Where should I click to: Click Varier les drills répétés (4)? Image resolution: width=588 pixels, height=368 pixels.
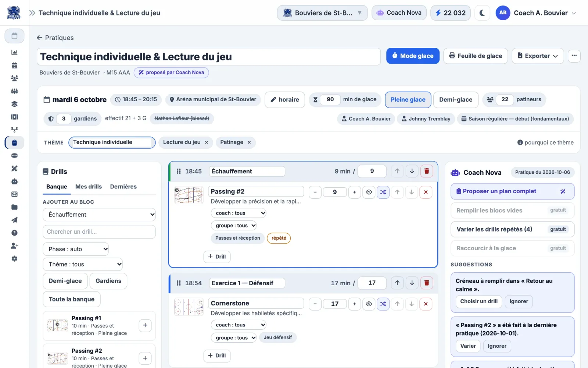[512, 229]
